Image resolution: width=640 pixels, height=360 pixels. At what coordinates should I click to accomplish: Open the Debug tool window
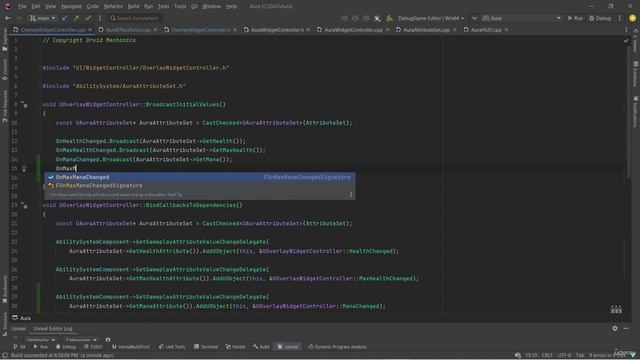tap(66, 347)
